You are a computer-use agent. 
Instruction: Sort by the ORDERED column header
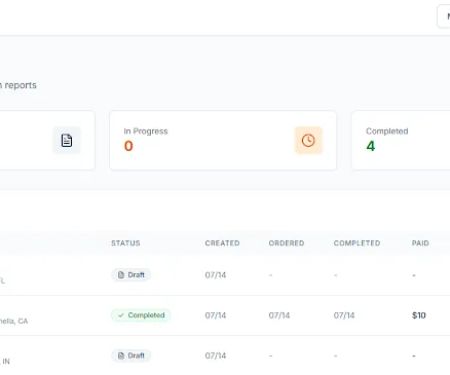click(286, 243)
